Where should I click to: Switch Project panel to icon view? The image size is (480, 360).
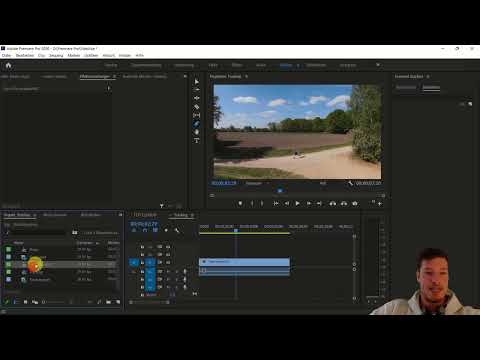[25, 302]
